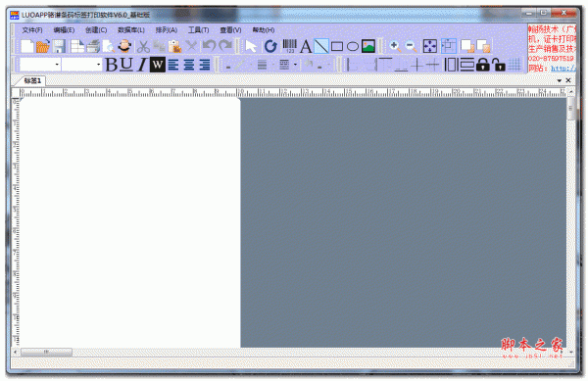Select the insert picture tool
Screen dimensions: 588x381
(368, 46)
